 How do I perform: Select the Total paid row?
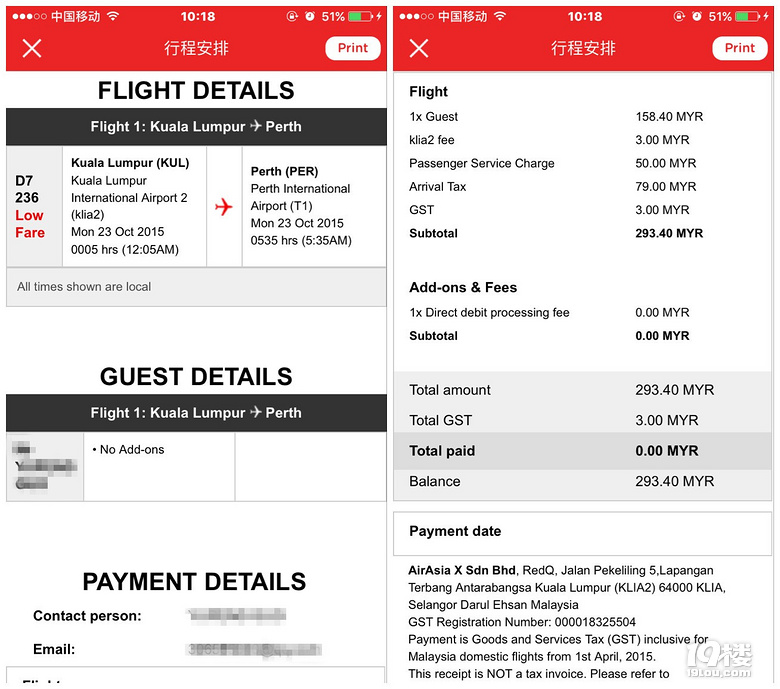[x=583, y=451]
